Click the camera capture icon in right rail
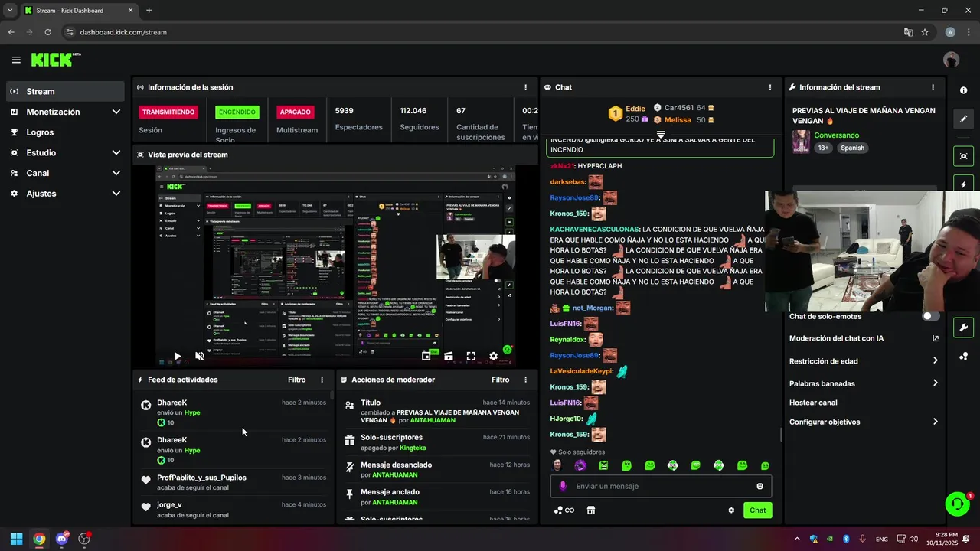Viewport: 980px width, 551px height. pos(963,156)
